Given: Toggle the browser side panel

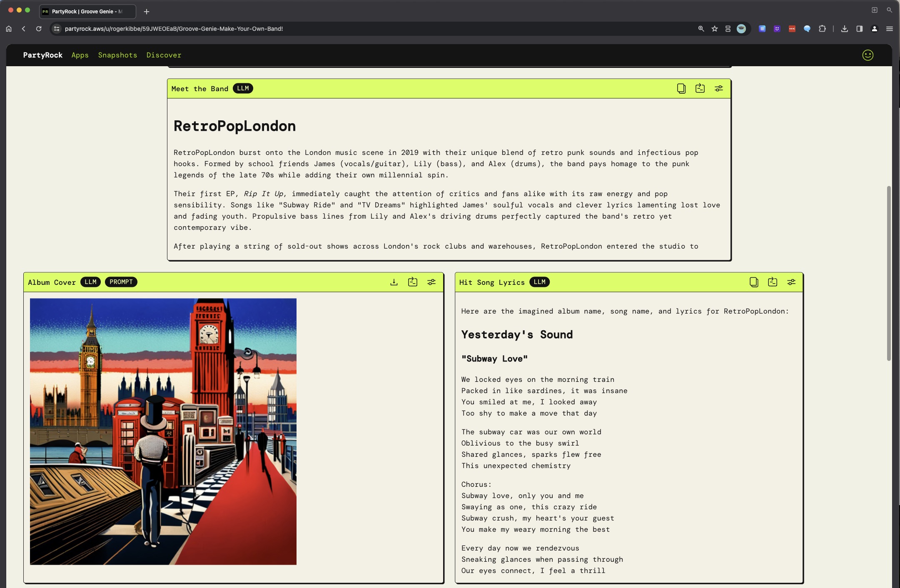Looking at the screenshot, I should point(859,29).
